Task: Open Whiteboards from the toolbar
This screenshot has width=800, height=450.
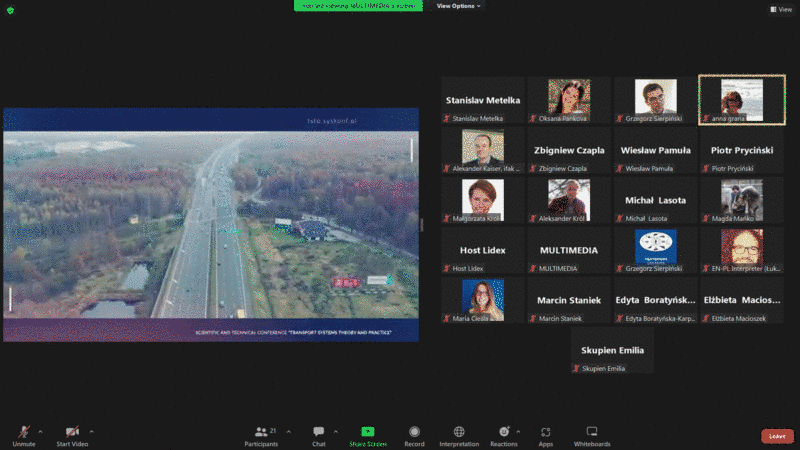Action: (592, 433)
